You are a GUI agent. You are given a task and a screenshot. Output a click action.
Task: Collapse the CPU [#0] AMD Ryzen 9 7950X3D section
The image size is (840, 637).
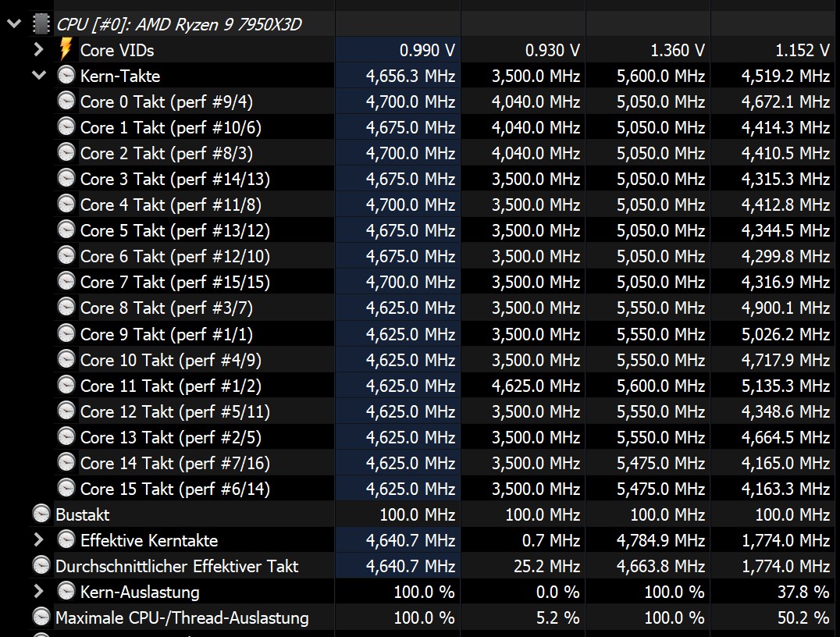14,23
